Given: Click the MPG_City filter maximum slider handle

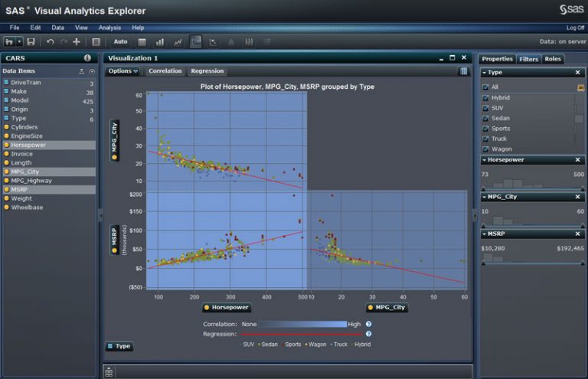Looking at the screenshot, I should (x=583, y=226).
